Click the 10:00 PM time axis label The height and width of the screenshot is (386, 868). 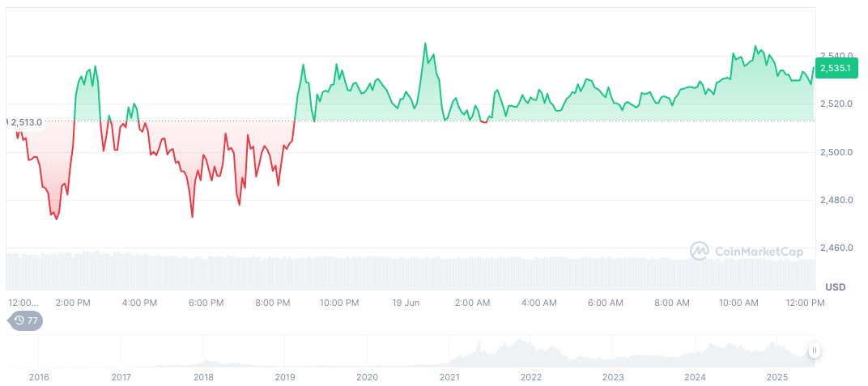click(x=339, y=303)
